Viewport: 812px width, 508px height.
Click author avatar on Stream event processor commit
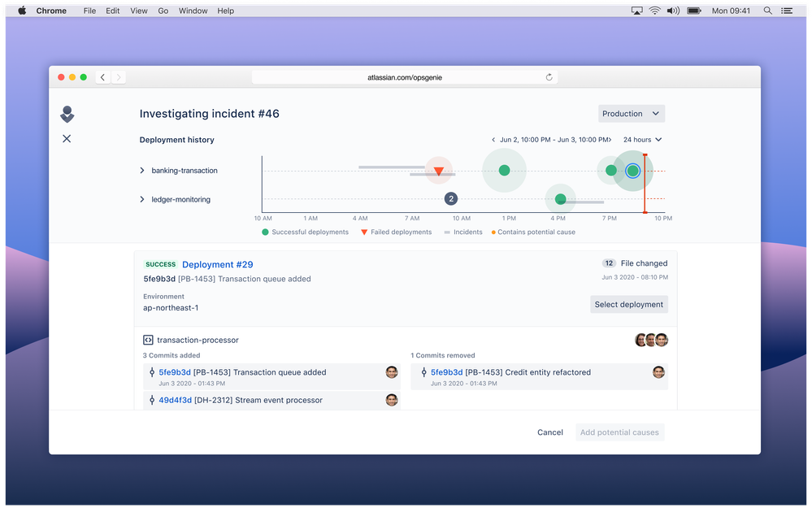click(392, 400)
